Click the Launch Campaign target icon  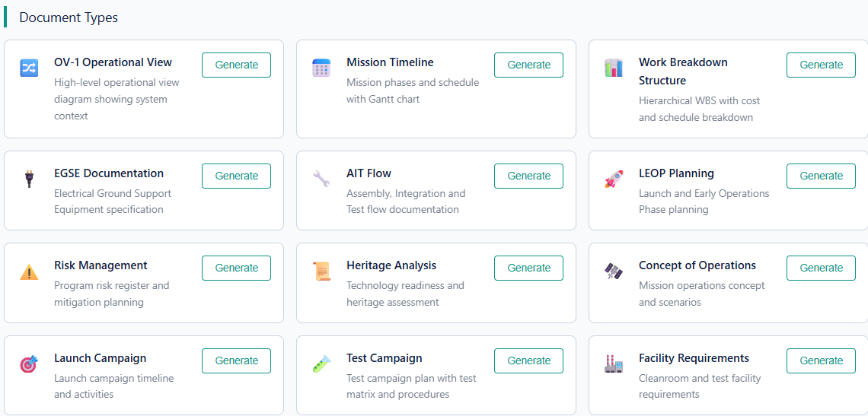[x=29, y=364]
